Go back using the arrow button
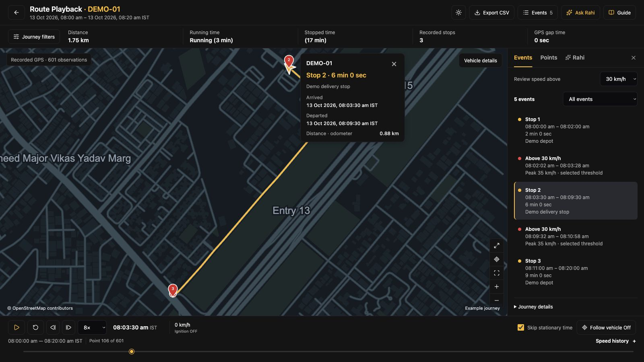The height and width of the screenshot is (362, 644). (x=16, y=12)
